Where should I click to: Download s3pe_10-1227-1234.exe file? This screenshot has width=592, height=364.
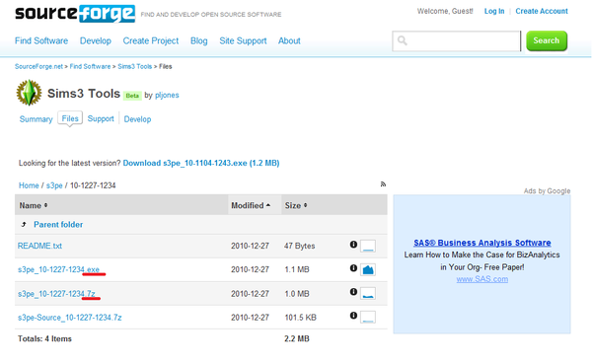[58, 269]
